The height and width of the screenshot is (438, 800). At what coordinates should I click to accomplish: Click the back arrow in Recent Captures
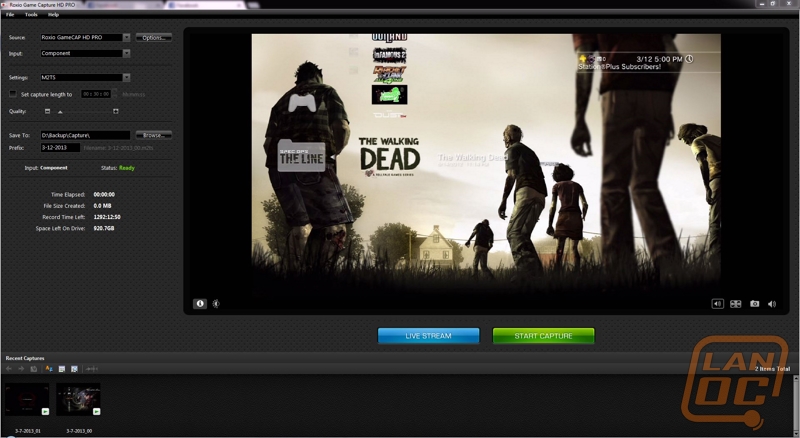(9, 369)
